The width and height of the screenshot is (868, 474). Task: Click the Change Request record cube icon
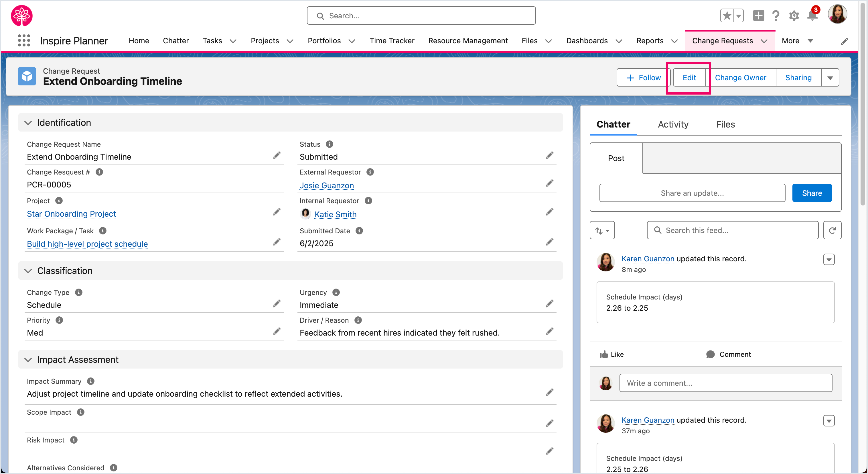[27, 76]
